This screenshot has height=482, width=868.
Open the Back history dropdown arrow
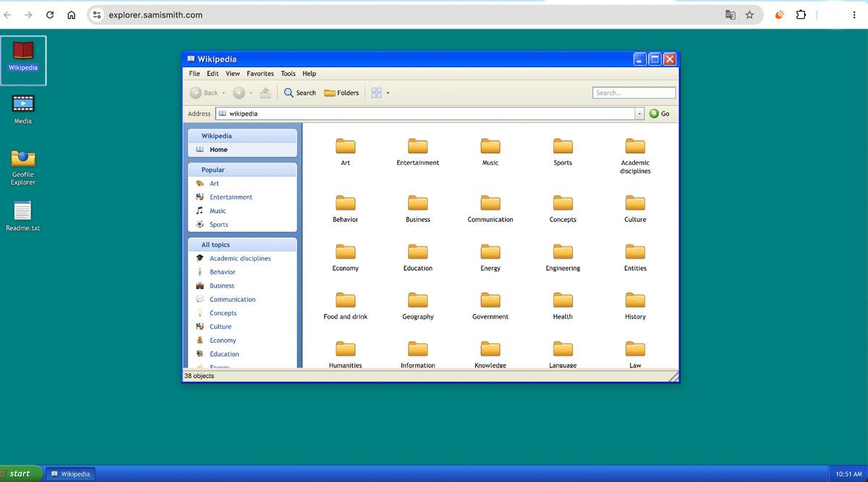coord(224,93)
